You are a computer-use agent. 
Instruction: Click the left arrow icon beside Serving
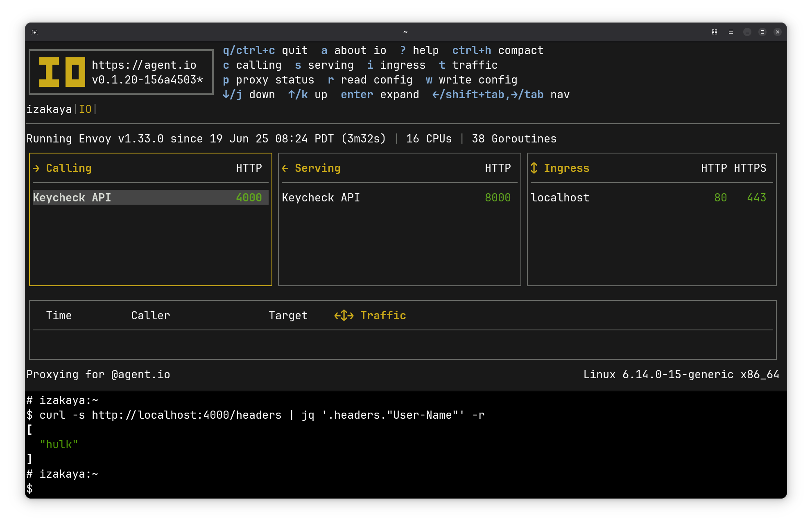[x=285, y=168]
